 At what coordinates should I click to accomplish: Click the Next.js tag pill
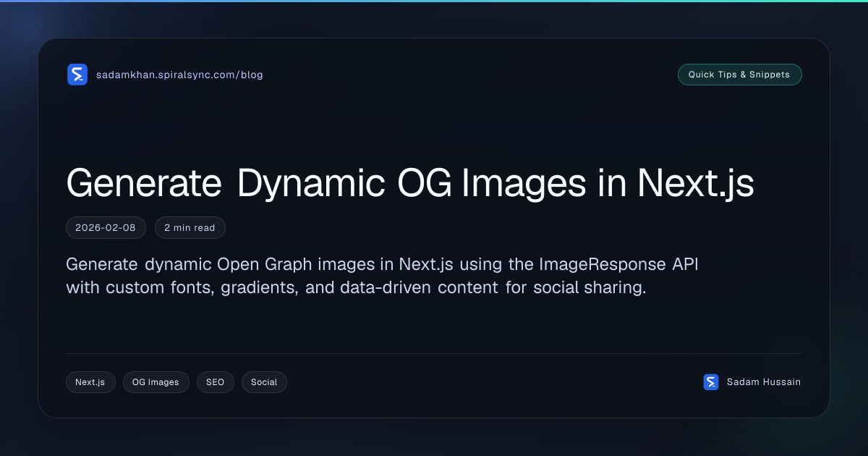pos(90,382)
